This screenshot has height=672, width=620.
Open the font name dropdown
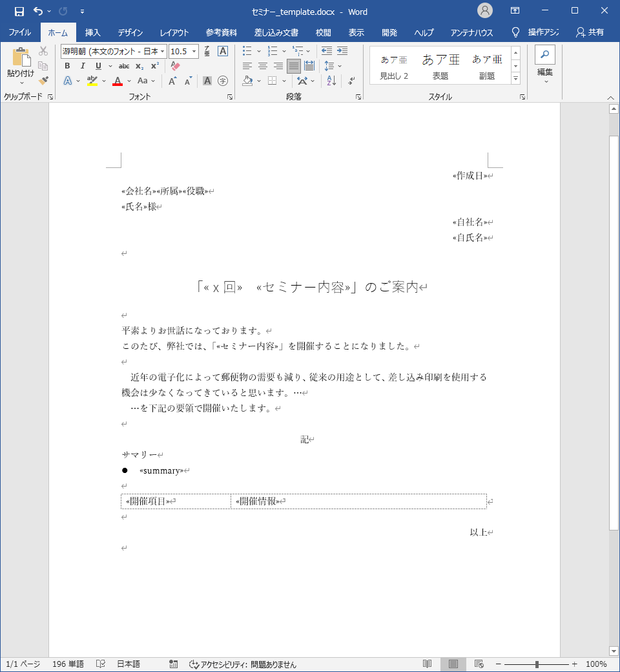click(163, 51)
